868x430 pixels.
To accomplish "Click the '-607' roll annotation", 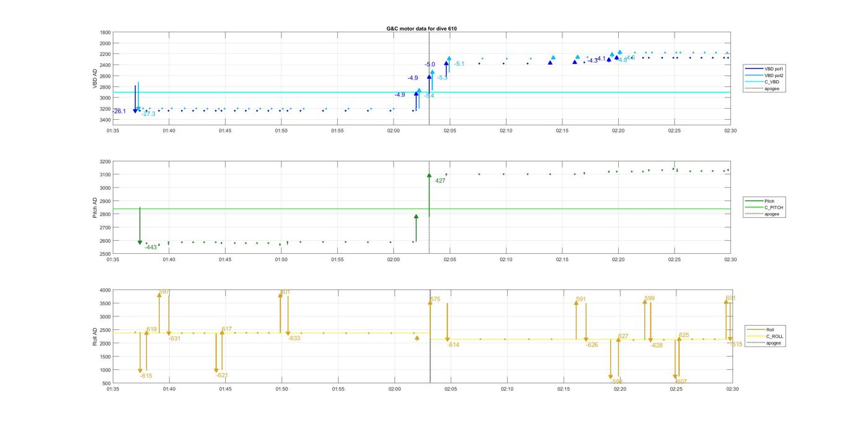I will [x=681, y=382].
